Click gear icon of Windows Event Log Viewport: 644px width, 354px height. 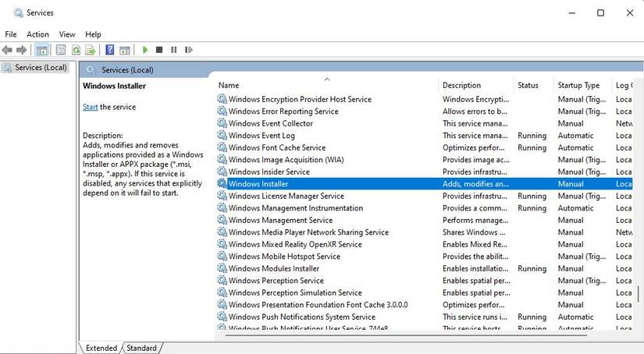[x=222, y=136]
